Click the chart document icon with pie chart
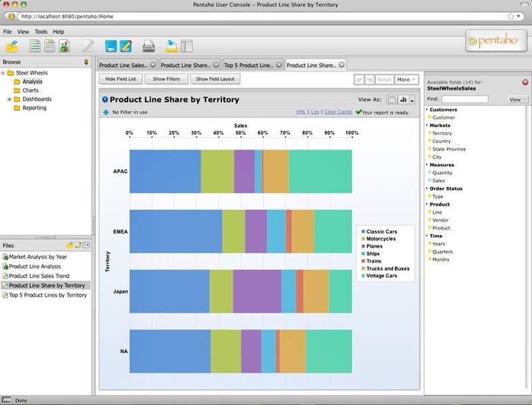 pyautogui.click(x=64, y=46)
